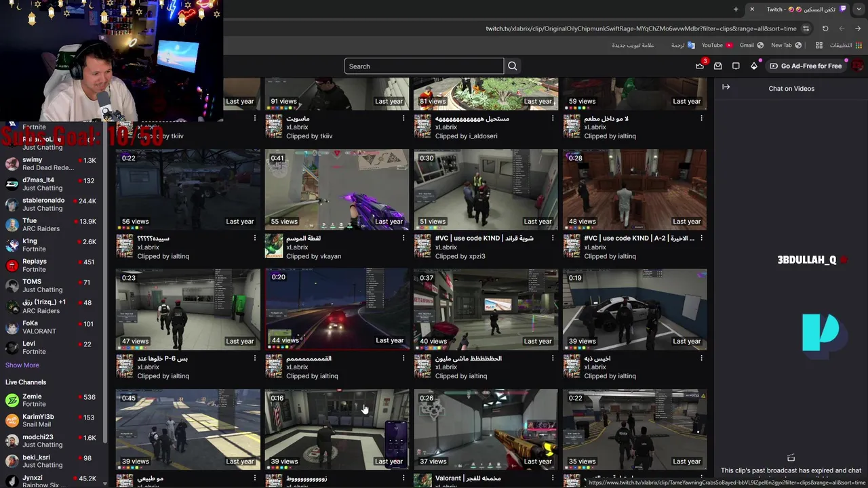Open stableronaldo channel avatar in sidebar
The width and height of the screenshot is (868, 488).
tap(12, 205)
